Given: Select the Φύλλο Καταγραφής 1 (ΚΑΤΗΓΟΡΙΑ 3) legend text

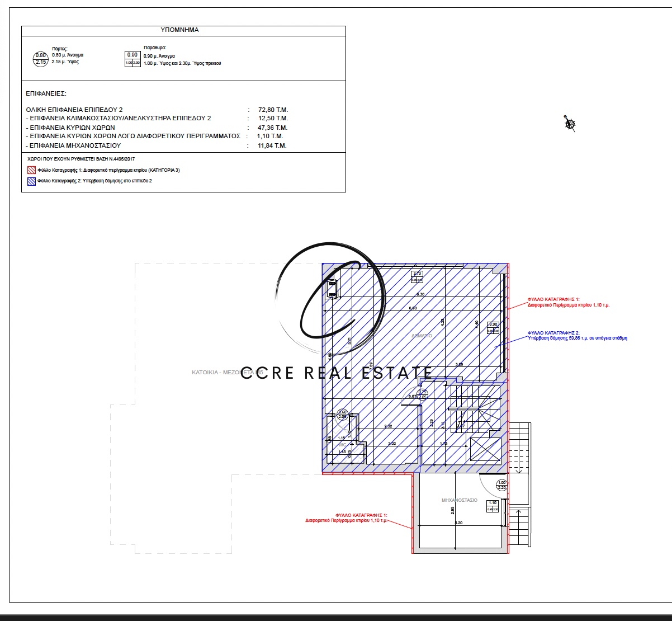Looking at the screenshot, I should pyautogui.click(x=108, y=170).
